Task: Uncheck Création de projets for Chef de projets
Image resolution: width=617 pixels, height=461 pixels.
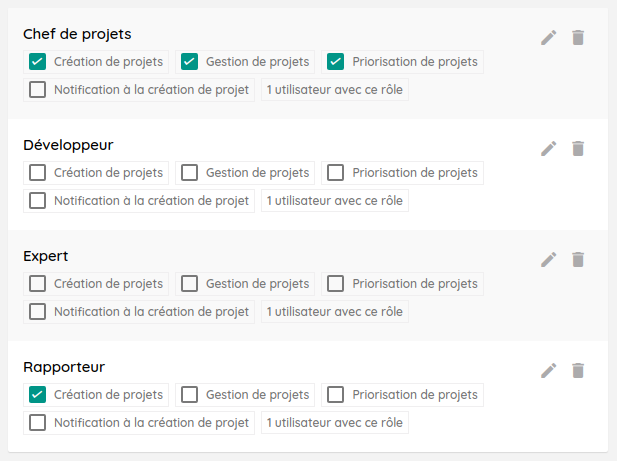Action: click(x=38, y=62)
